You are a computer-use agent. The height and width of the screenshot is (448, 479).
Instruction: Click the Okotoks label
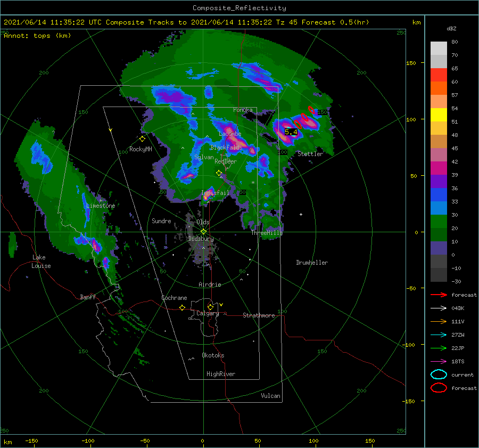pos(213,355)
